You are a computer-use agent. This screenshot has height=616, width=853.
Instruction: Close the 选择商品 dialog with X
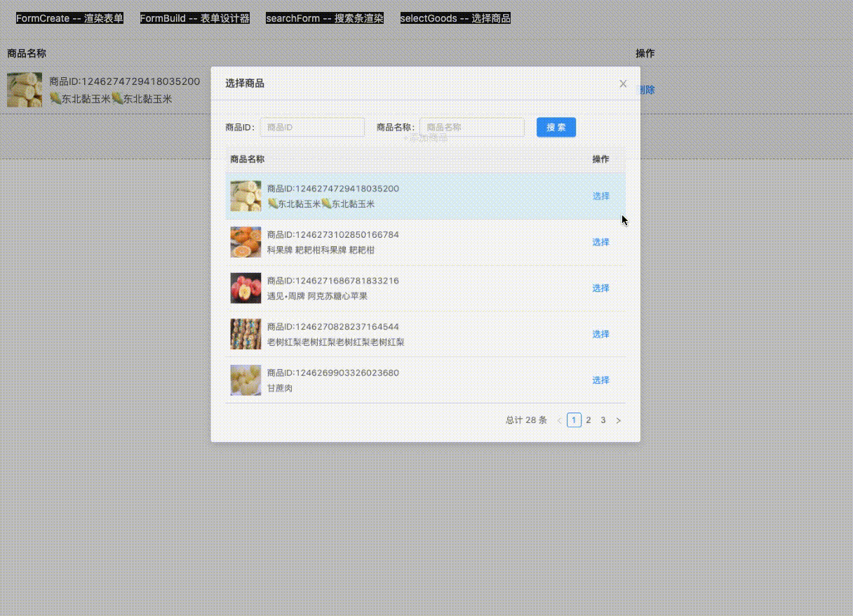coord(623,83)
